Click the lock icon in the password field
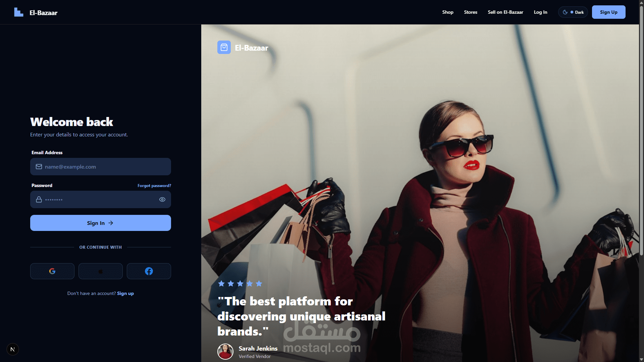This screenshot has width=644, height=362. (39, 199)
